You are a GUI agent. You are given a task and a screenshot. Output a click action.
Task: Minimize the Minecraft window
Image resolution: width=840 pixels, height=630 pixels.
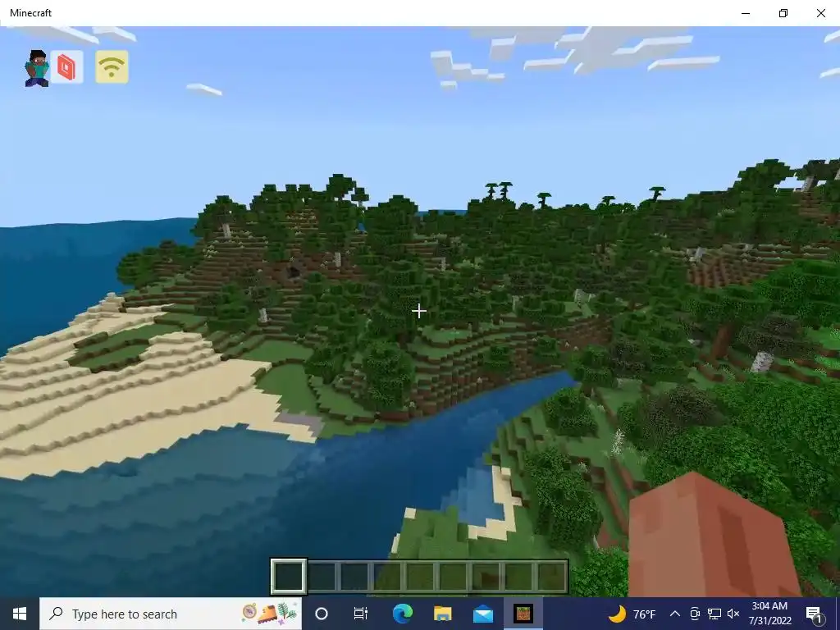pos(746,13)
